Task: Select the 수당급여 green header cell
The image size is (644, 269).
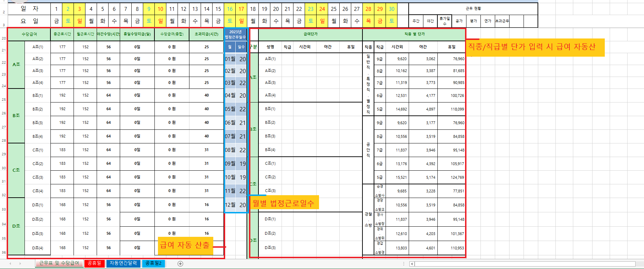Action: pyautogui.click(x=29, y=34)
